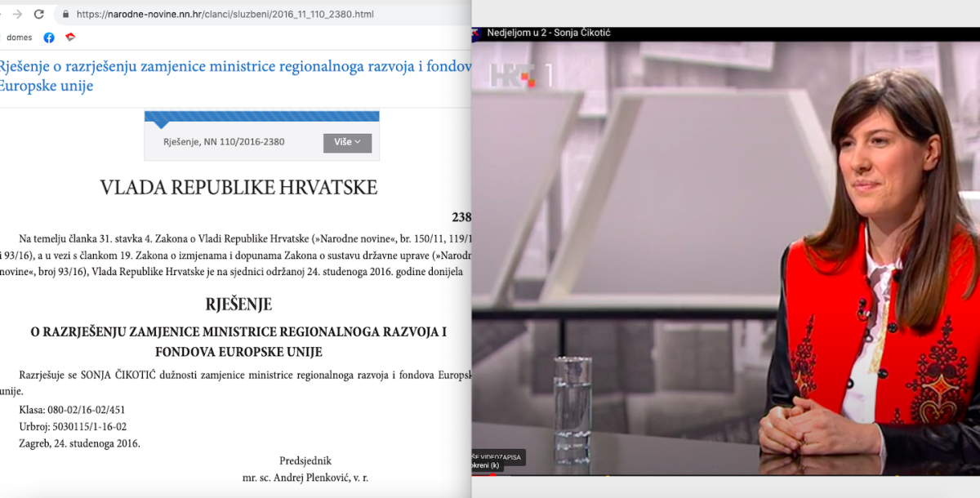Reload the page with the refresh icon
The width and height of the screenshot is (980, 498).
coord(38,14)
